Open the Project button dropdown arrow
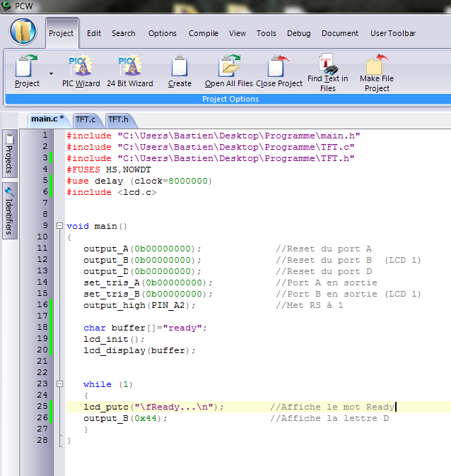This screenshot has height=476, width=451. (x=51, y=73)
